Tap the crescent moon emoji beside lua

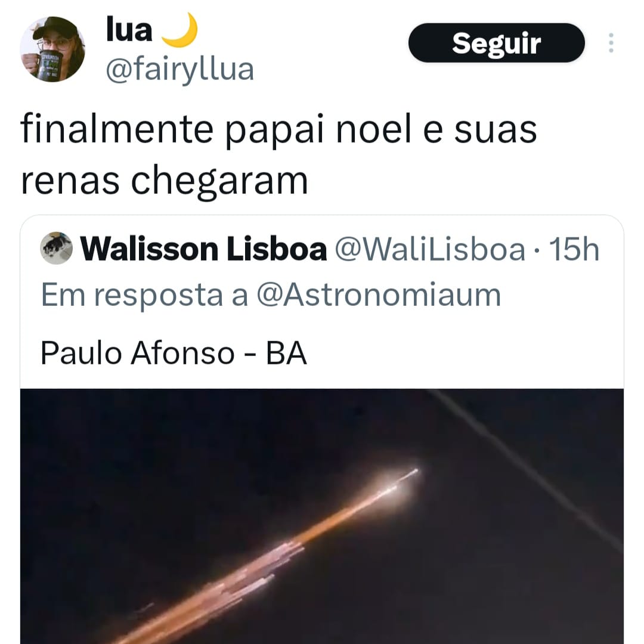click(x=179, y=30)
